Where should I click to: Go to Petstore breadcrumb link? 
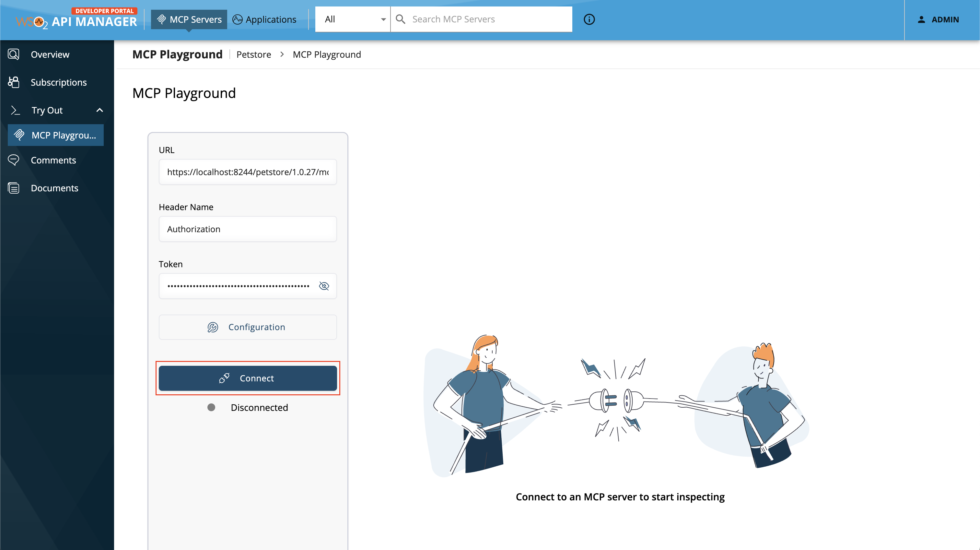[254, 55]
